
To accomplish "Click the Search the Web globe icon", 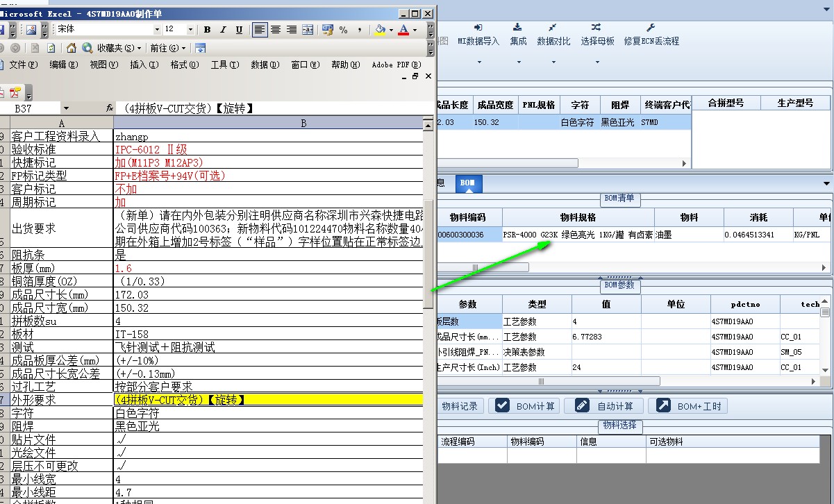I will pos(87,48).
